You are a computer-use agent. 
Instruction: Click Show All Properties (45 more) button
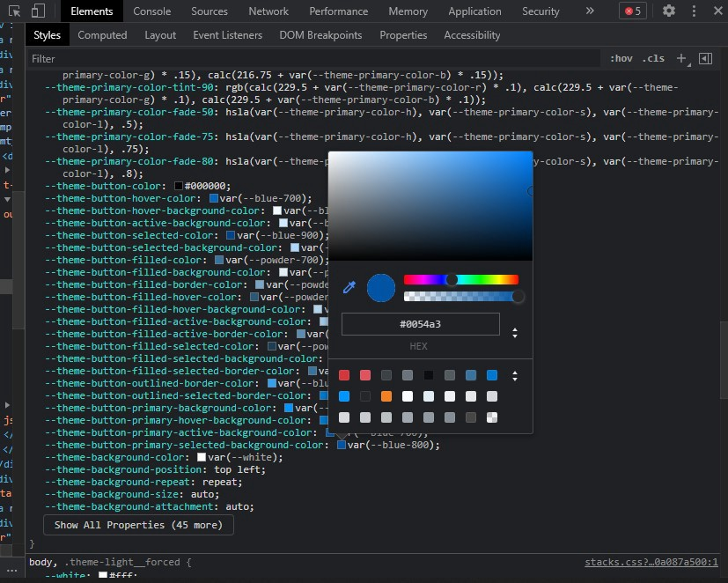[138, 525]
